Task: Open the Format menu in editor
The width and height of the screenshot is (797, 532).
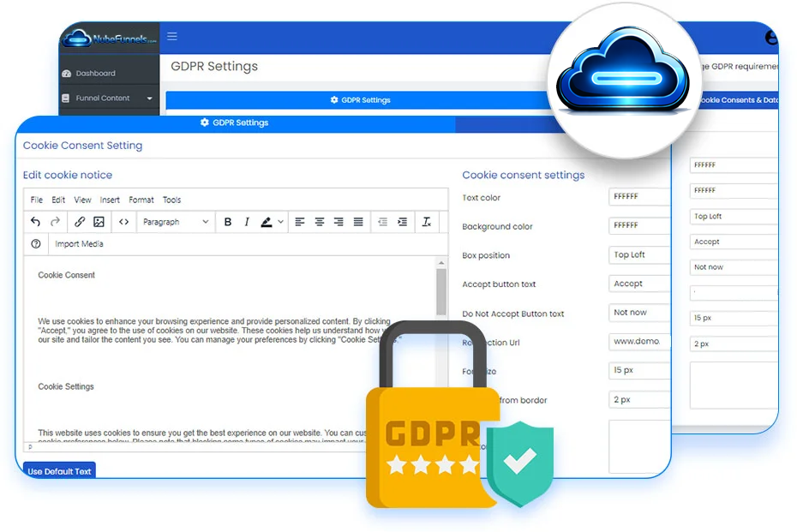Action: (x=141, y=200)
